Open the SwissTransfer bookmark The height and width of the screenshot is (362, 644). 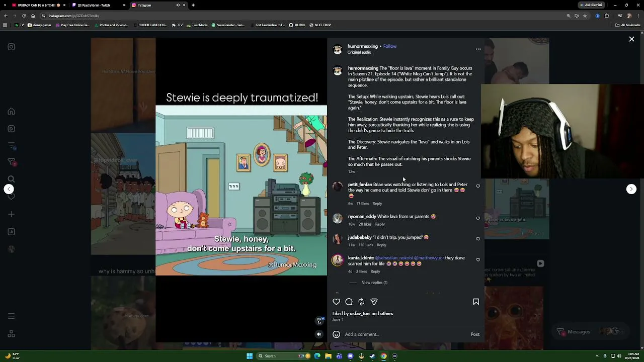pyautogui.click(x=228, y=25)
